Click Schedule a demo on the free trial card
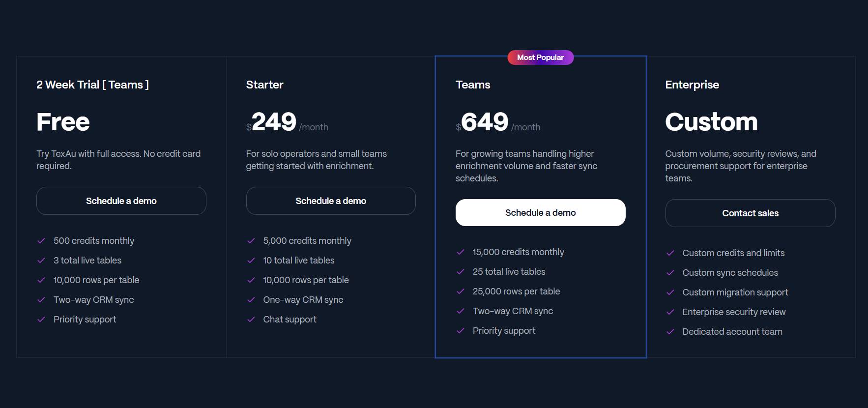 pyautogui.click(x=121, y=201)
